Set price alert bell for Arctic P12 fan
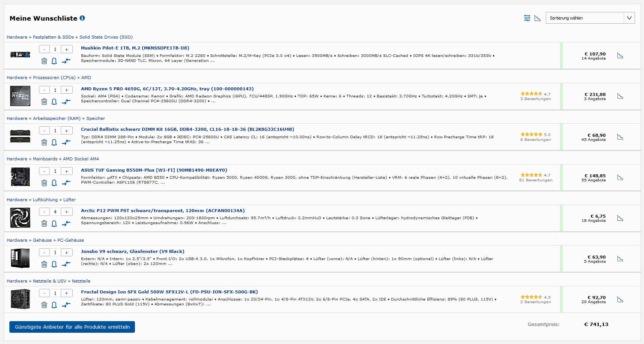 pyautogui.click(x=54, y=223)
